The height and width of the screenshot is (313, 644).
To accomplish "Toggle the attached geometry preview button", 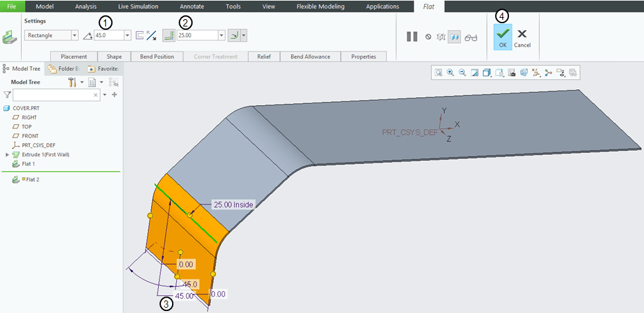I will pyautogui.click(x=454, y=37).
